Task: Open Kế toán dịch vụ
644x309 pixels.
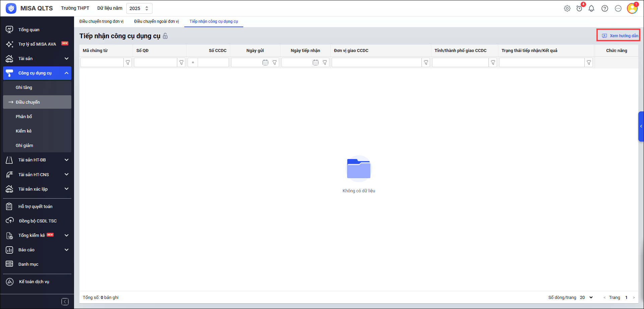Action: [37, 281]
